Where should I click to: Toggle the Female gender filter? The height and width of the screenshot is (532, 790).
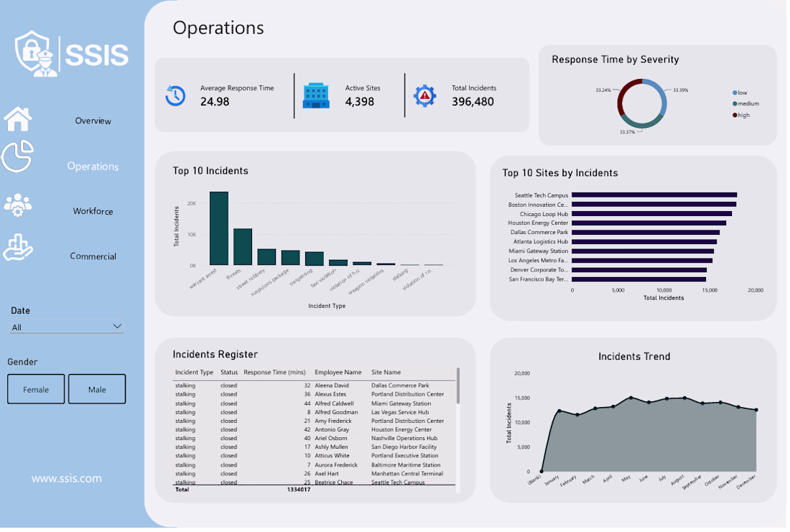36,389
